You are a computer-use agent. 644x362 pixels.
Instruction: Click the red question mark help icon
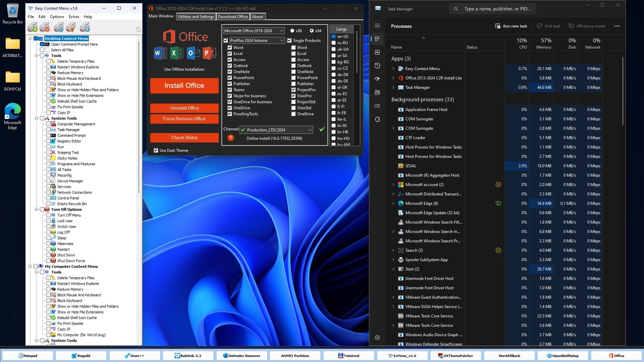click(x=231, y=138)
